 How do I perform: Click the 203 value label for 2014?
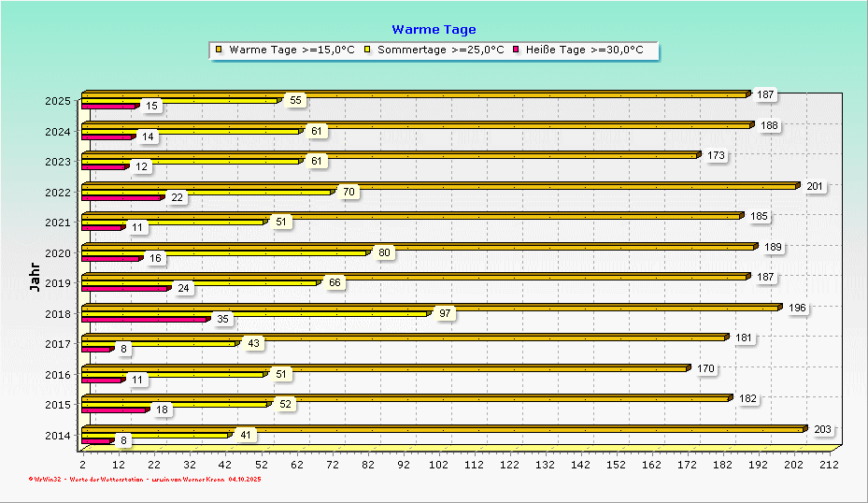[822, 429]
